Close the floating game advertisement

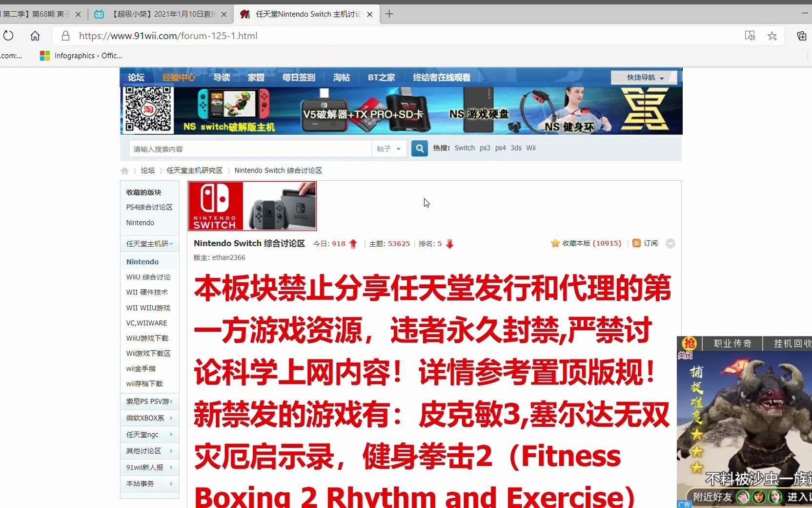(685, 356)
